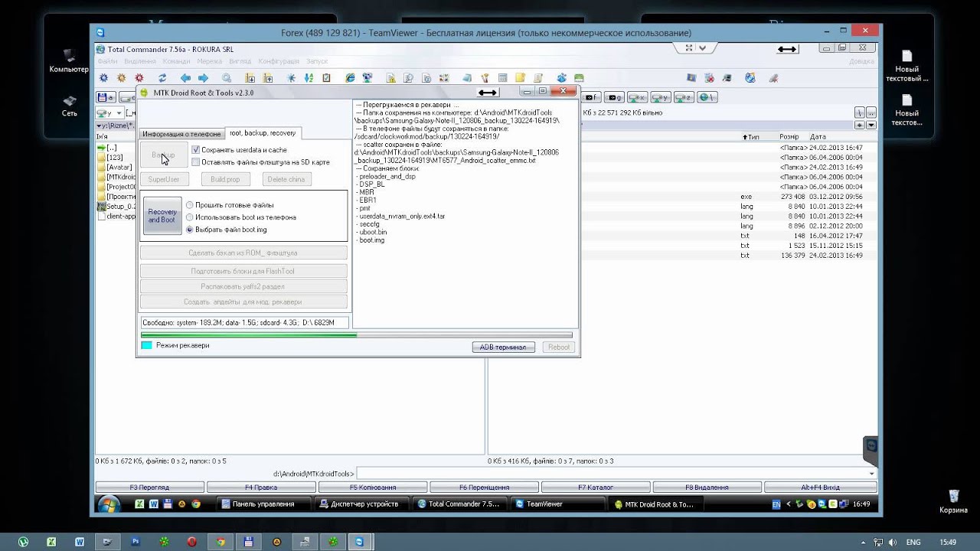Click the cyan Режим рекавери status indicator

[x=146, y=346]
